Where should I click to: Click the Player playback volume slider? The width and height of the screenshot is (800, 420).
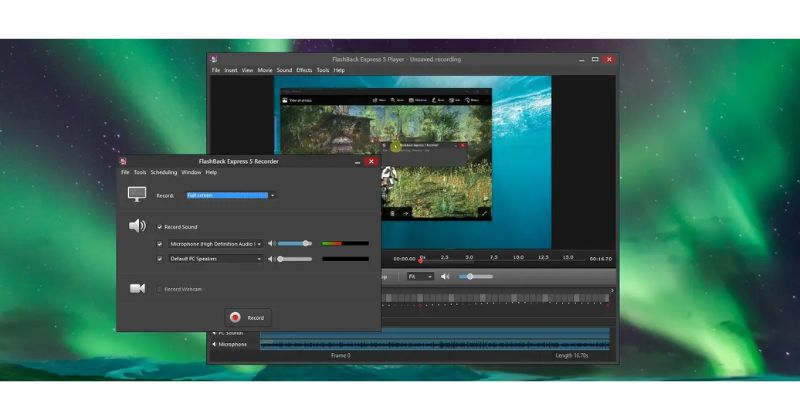click(x=476, y=277)
